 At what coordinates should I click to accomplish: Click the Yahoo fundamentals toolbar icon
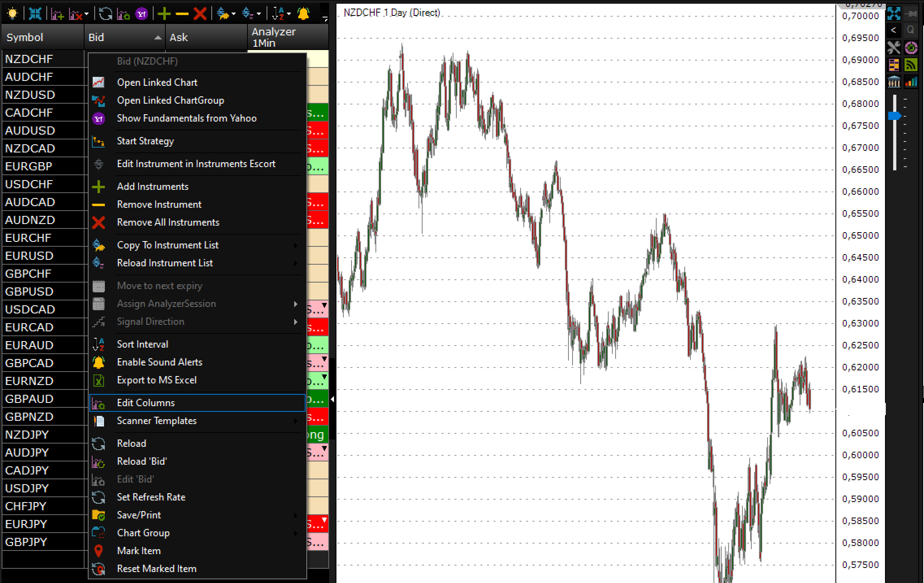(x=141, y=14)
